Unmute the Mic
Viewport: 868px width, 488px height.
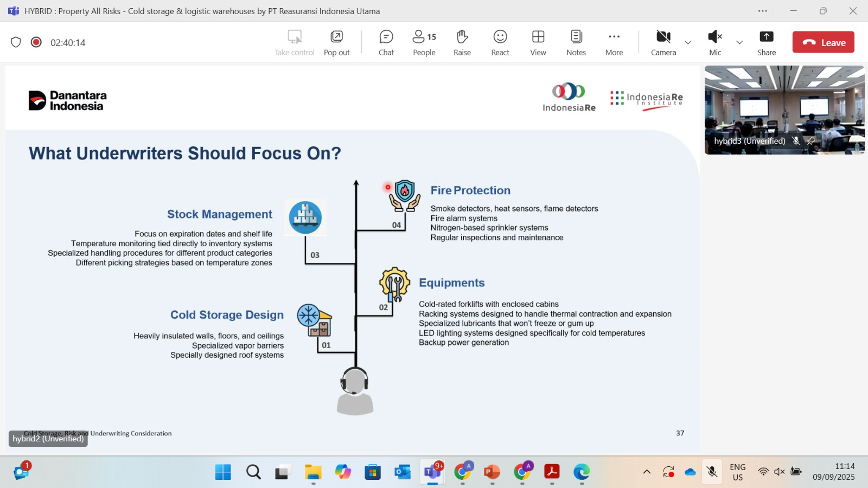pyautogui.click(x=714, y=43)
